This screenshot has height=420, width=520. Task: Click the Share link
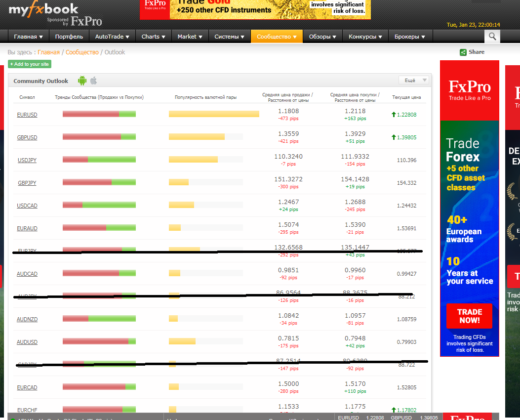[476, 52]
